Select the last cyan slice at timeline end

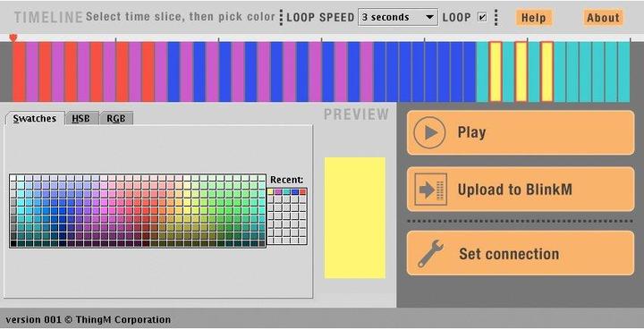click(x=624, y=72)
